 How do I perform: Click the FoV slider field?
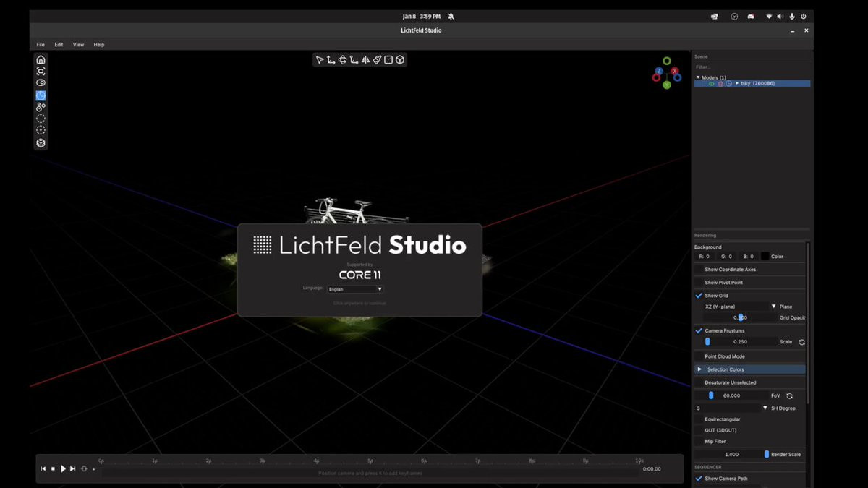[x=731, y=396]
